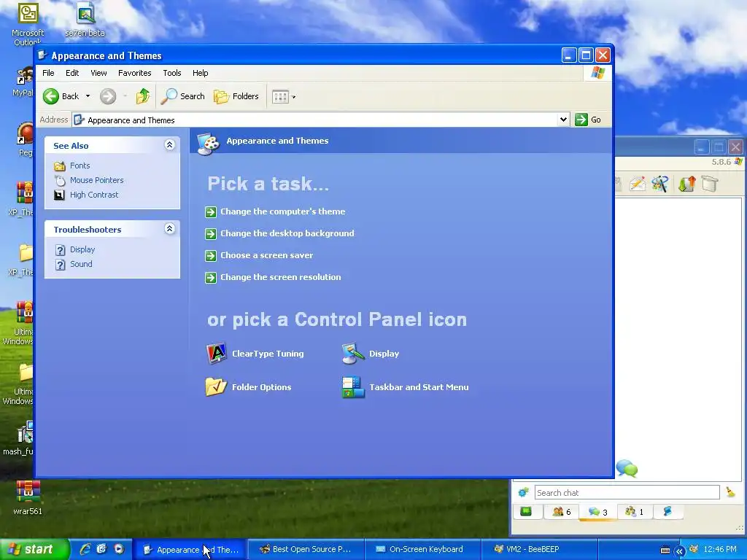Open Mouse Pointers from See Also

tap(97, 180)
